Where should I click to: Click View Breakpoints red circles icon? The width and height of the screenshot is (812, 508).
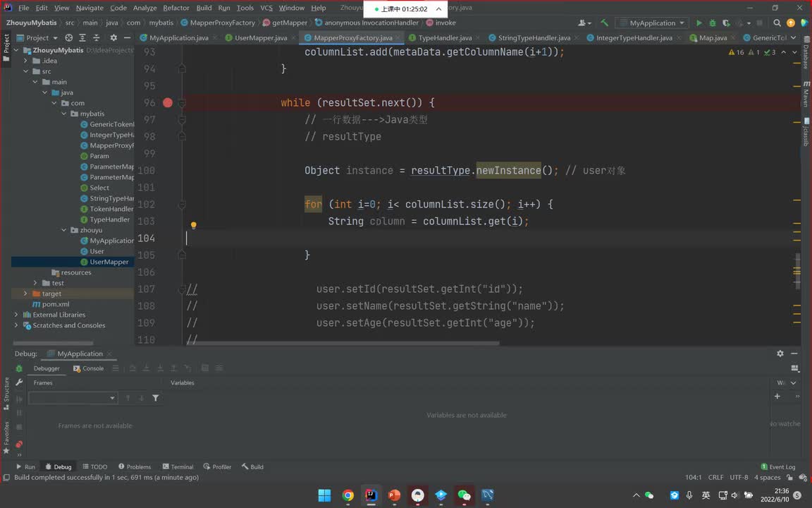pyautogui.click(x=19, y=445)
